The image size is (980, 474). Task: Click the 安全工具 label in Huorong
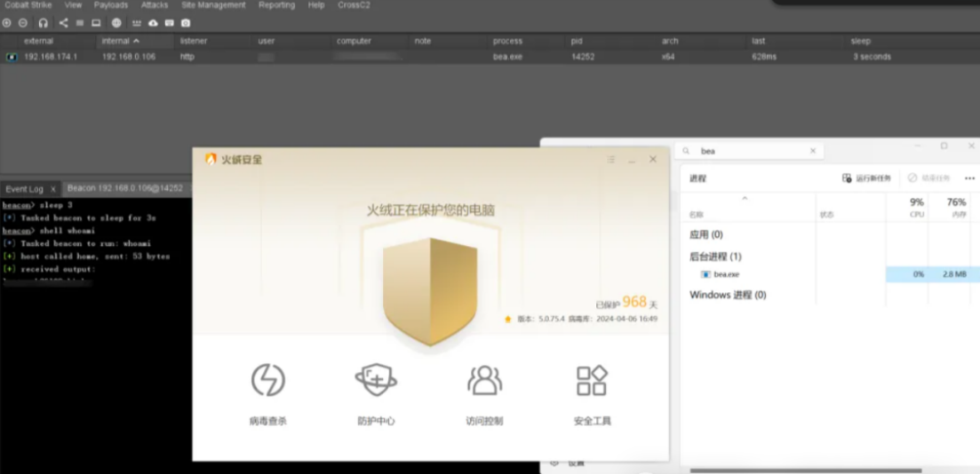pos(592,422)
